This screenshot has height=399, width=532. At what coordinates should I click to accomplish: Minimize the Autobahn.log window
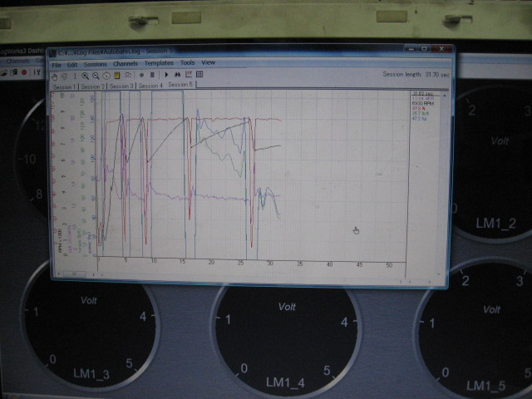(x=411, y=49)
